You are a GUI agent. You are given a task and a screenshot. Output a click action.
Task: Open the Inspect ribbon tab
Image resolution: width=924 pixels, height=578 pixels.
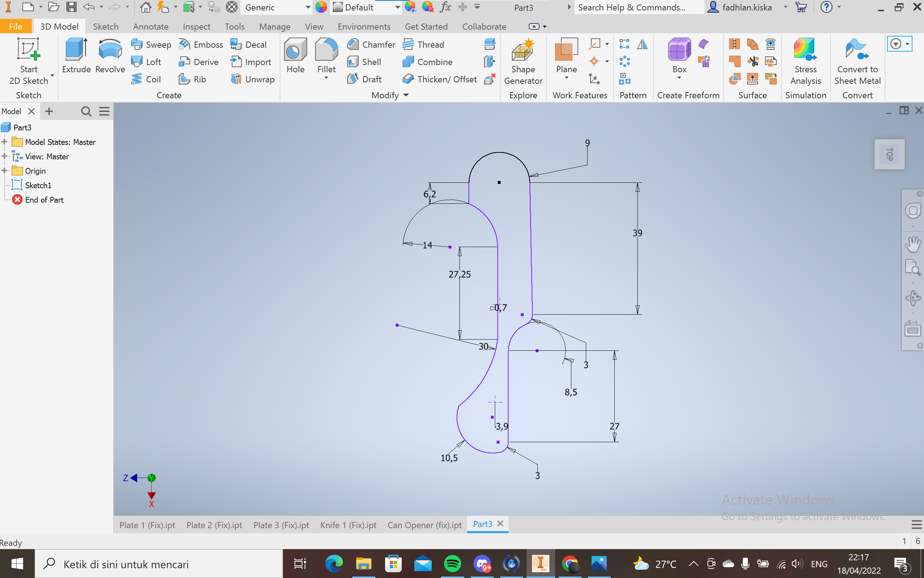[197, 26]
